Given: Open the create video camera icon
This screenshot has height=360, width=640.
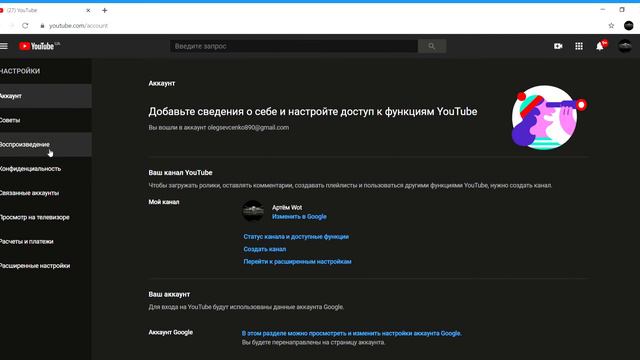Looking at the screenshot, I should click(x=558, y=46).
